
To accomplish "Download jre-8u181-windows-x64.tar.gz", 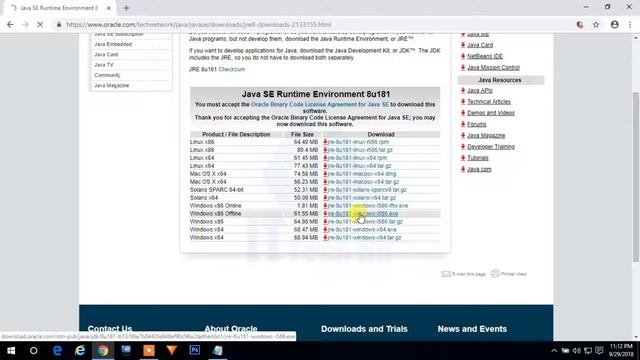I will click(x=364, y=238).
